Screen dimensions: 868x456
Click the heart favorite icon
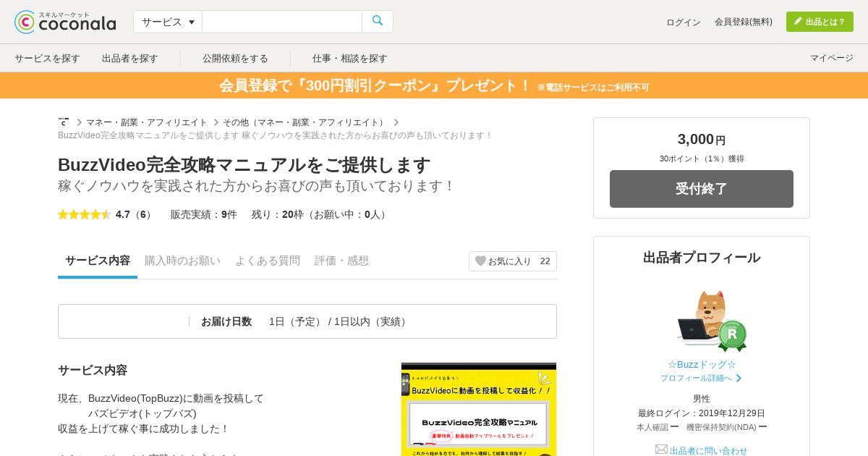click(480, 261)
